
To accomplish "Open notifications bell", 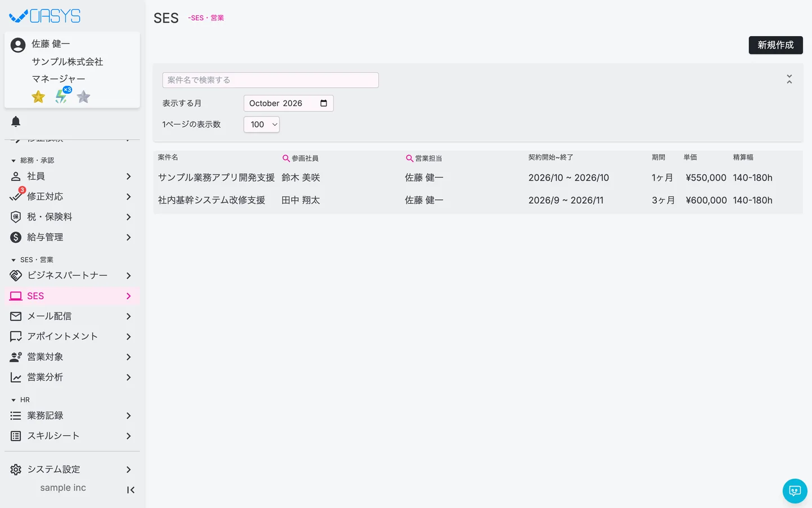I will (x=16, y=121).
